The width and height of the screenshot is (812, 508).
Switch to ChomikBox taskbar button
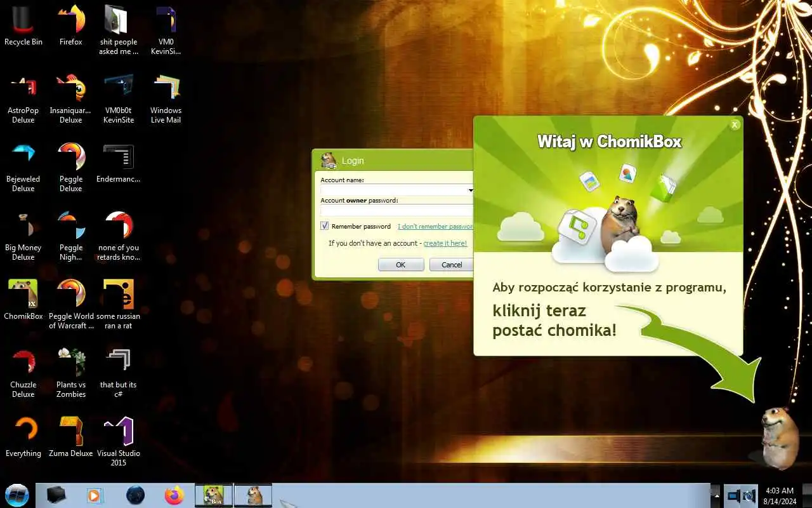(214, 495)
